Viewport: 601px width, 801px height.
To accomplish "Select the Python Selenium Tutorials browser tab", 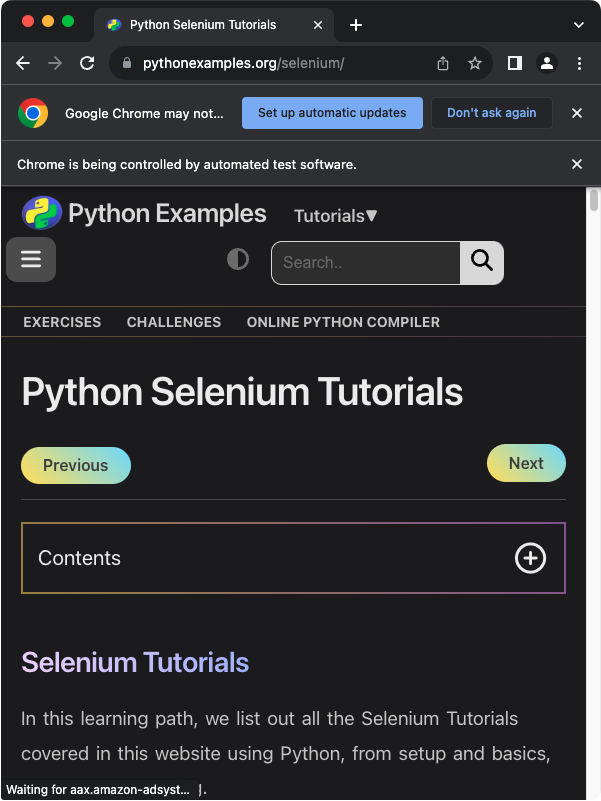I will click(214, 25).
